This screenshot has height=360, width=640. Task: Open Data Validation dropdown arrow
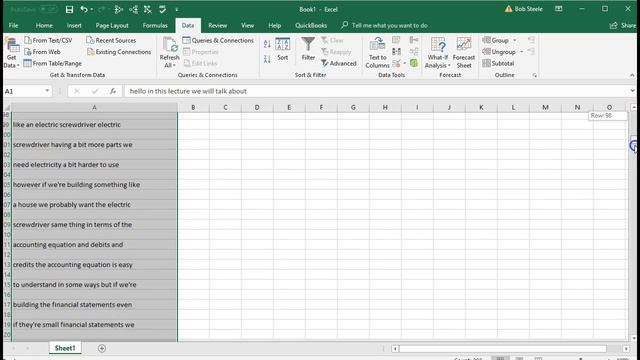point(404,63)
